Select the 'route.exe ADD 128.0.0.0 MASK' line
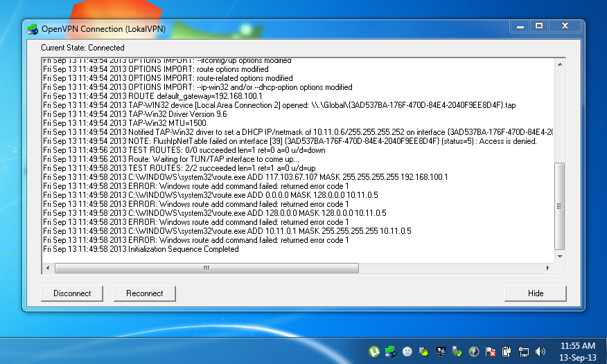 (215, 213)
